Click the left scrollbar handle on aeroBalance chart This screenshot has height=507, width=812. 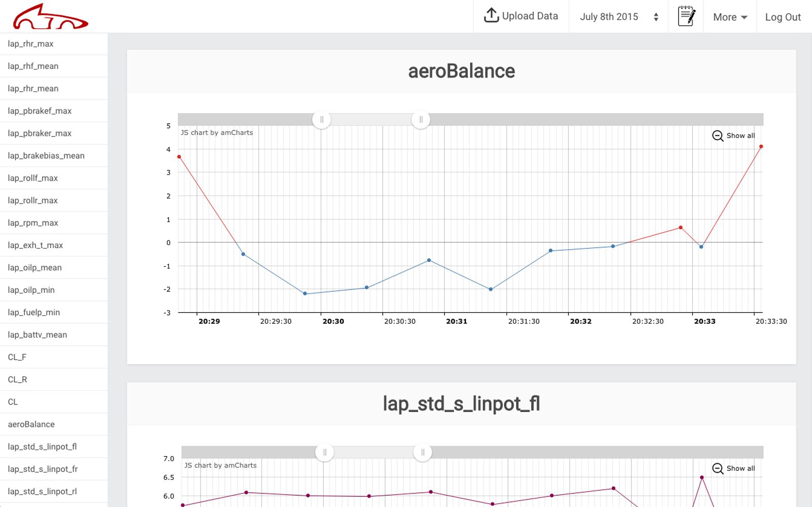(322, 120)
